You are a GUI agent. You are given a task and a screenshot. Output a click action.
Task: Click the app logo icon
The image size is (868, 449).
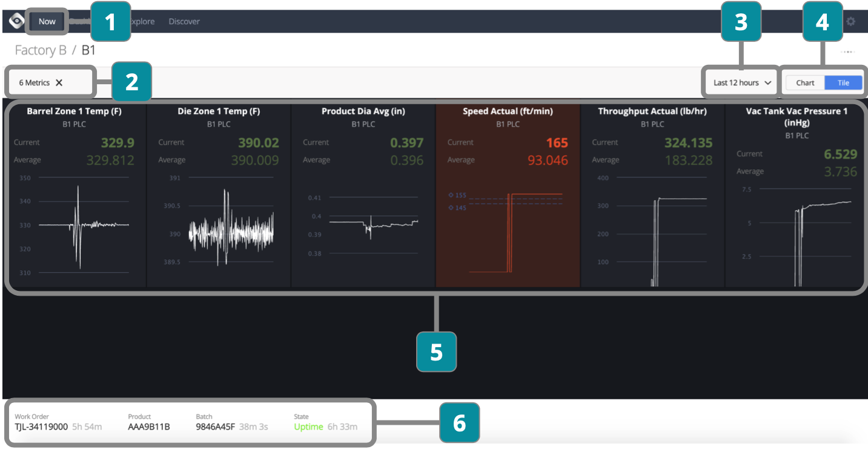click(x=16, y=21)
